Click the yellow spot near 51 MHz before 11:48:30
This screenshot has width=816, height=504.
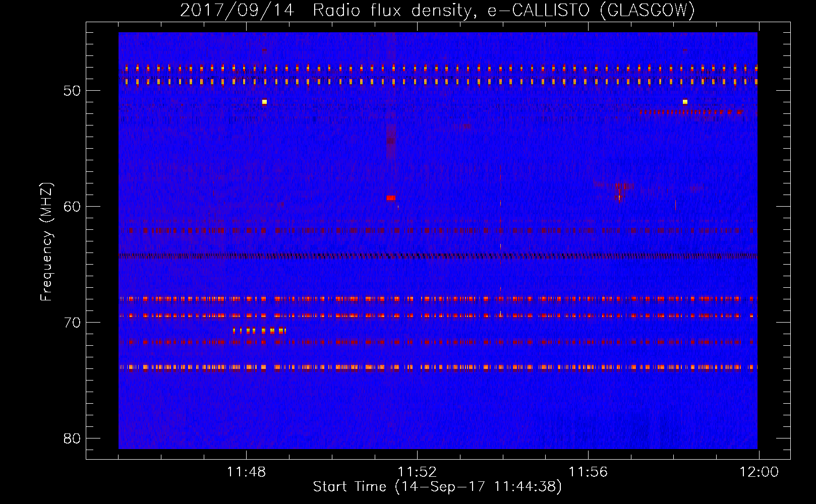point(264,102)
